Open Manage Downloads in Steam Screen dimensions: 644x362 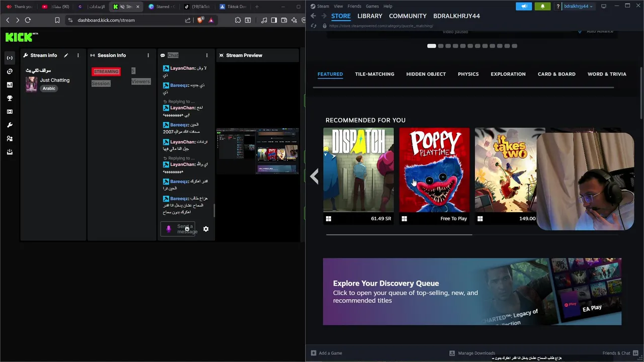click(472, 353)
